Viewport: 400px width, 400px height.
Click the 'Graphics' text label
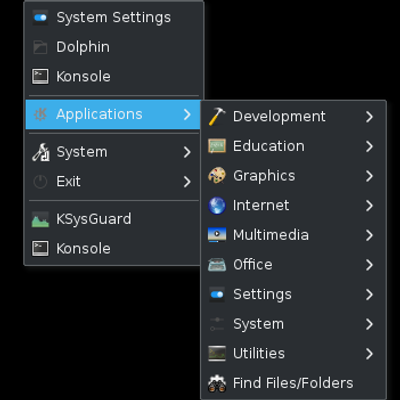coord(264,176)
